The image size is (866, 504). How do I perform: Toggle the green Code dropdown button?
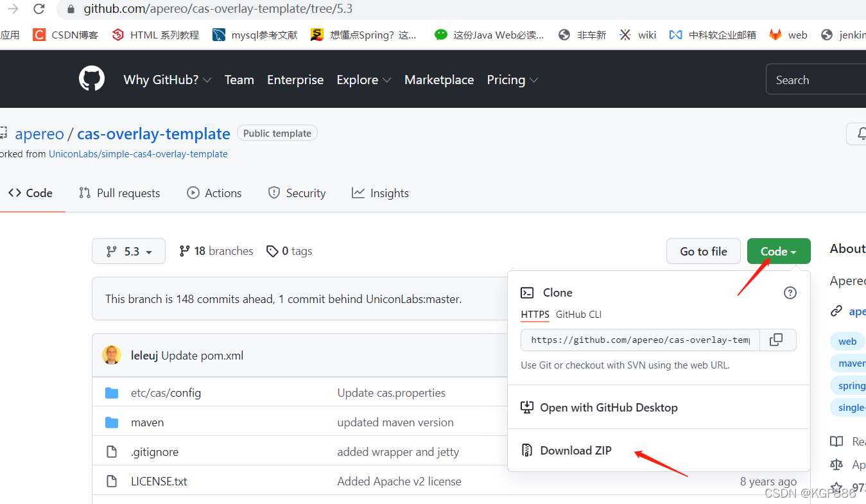(x=778, y=251)
